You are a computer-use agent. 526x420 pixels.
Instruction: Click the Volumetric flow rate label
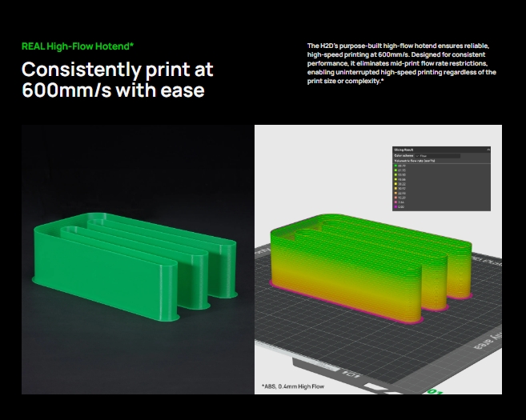413,161
